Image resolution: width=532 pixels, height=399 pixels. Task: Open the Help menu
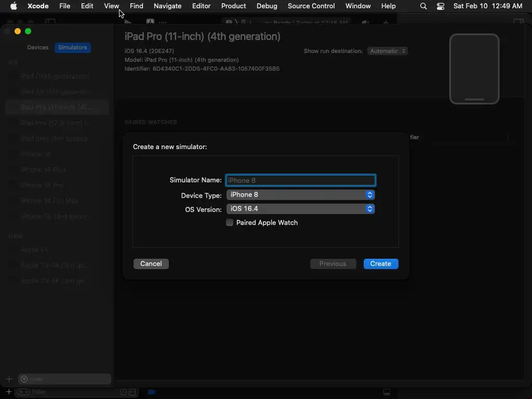pyautogui.click(x=388, y=6)
